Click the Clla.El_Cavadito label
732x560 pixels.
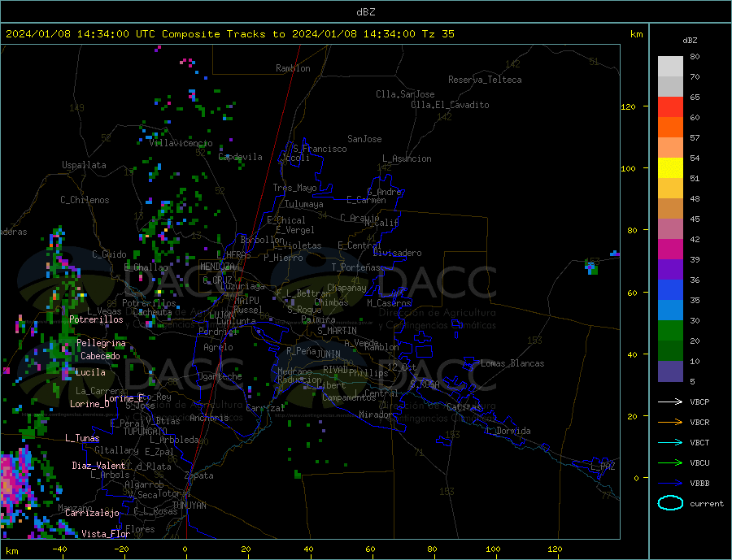coord(450,105)
